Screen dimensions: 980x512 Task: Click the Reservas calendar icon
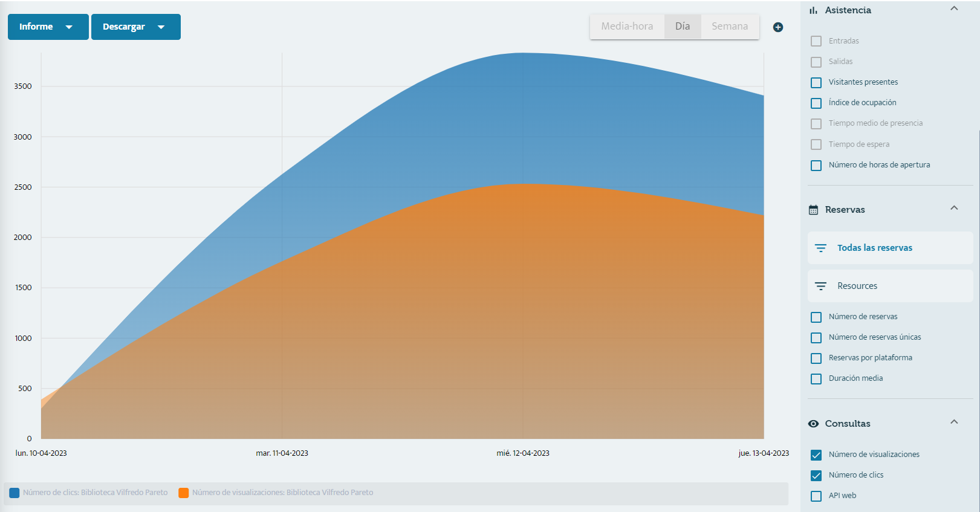(x=814, y=210)
